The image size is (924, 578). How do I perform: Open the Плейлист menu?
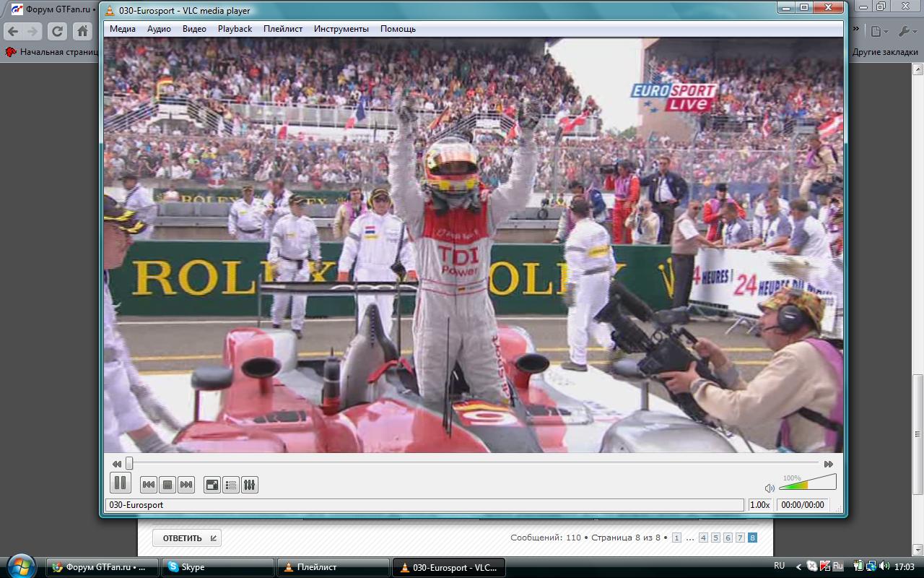pyautogui.click(x=283, y=29)
